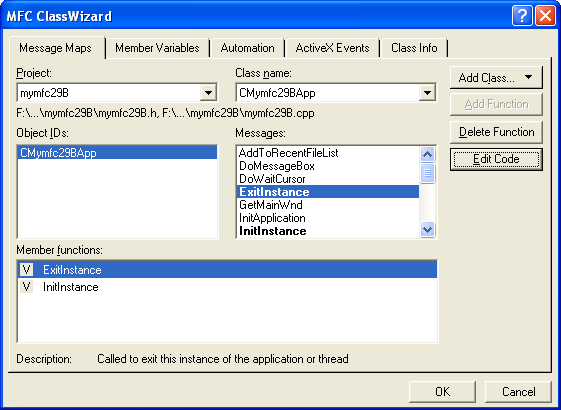Click the source file path text
The width and height of the screenshot is (561, 410).
(165, 113)
